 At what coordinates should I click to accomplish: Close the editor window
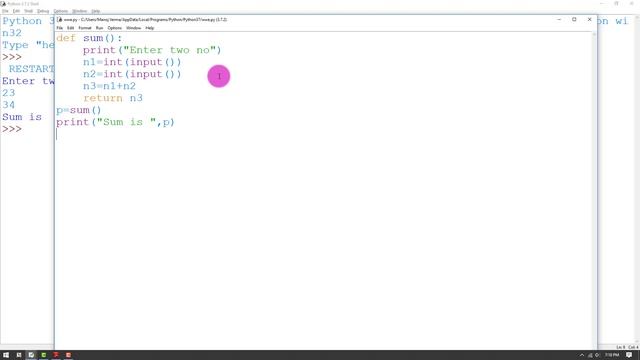click(589, 20)
